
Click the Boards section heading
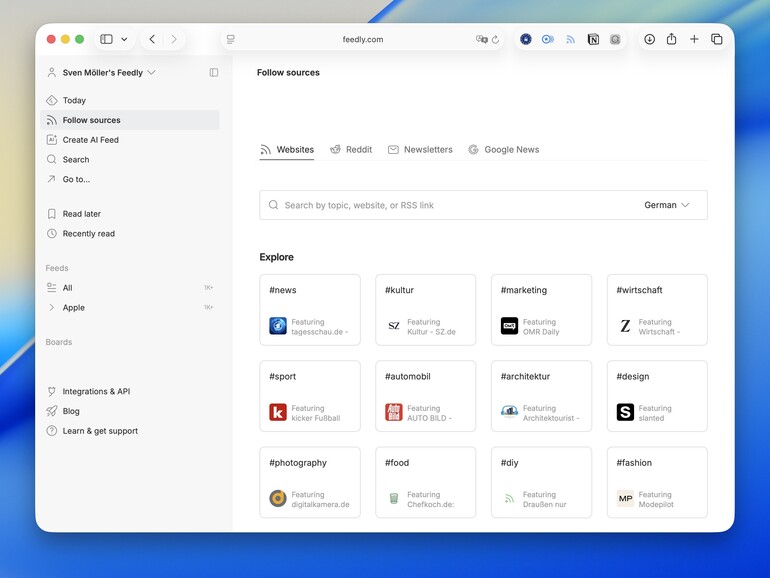pos(59,342)
